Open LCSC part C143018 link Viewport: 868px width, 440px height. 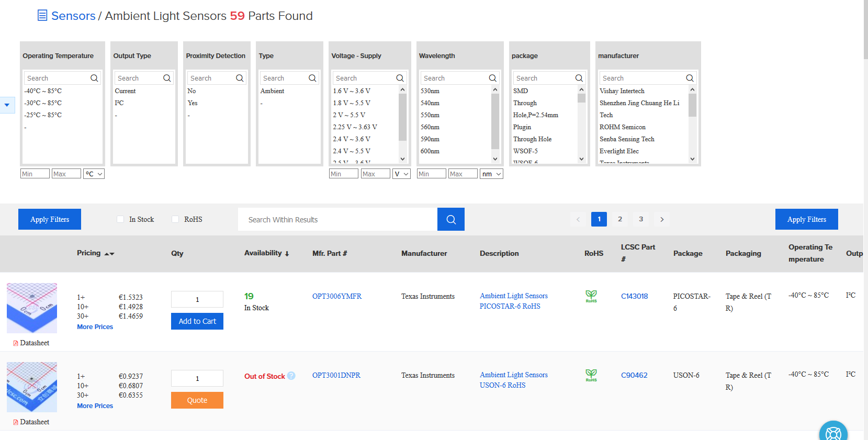click(x=634, y=296)
